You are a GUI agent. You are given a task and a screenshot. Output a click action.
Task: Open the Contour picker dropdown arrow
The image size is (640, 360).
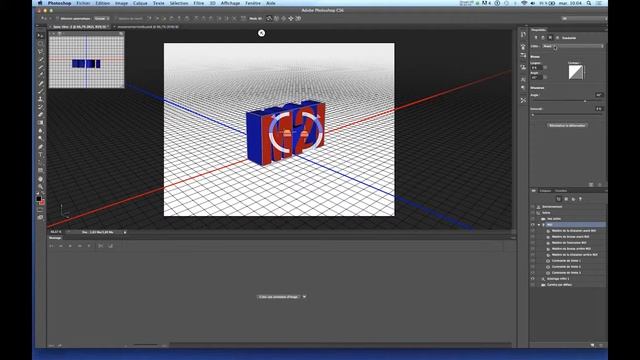pyautogui.click(x=584, y=73)
